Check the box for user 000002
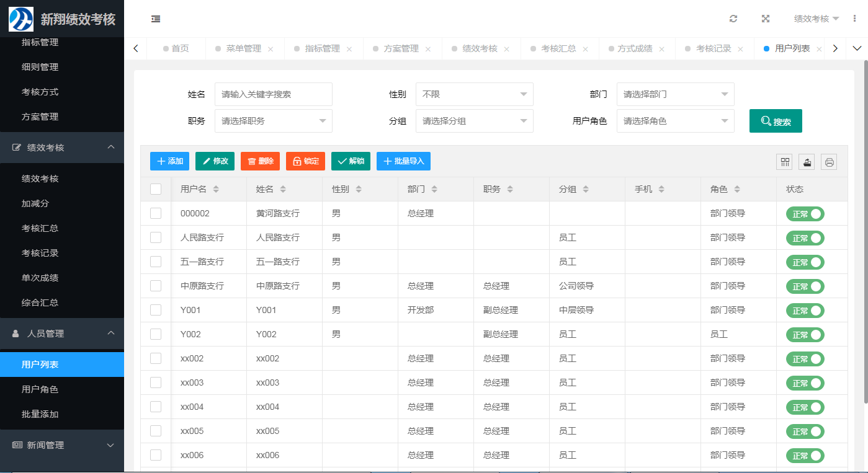This screenshot has height=473, width=868. (x=156, y=213)
